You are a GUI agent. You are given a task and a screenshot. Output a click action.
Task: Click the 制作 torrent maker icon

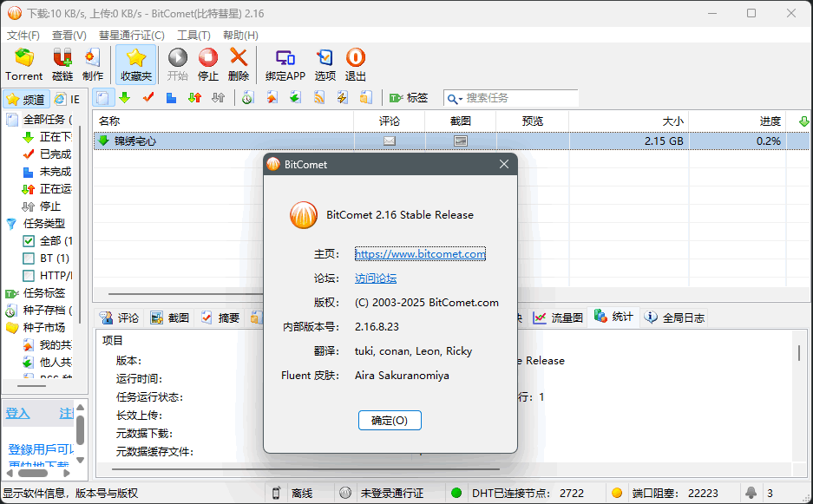(x=92, y=59)
